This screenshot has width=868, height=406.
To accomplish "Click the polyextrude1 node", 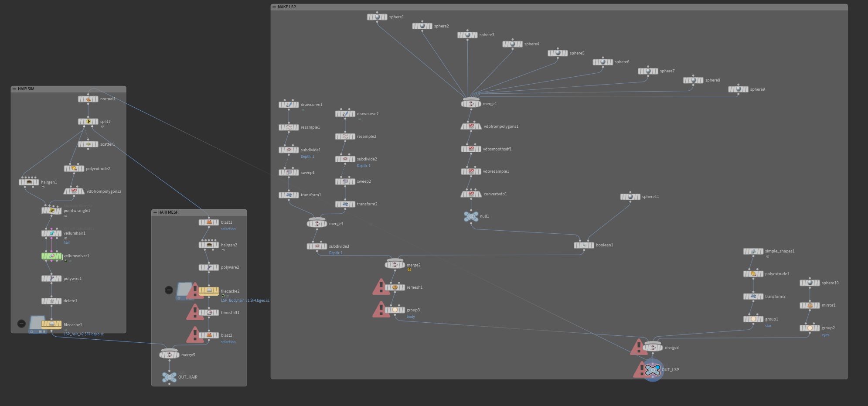I will click(x=753, y=274).
